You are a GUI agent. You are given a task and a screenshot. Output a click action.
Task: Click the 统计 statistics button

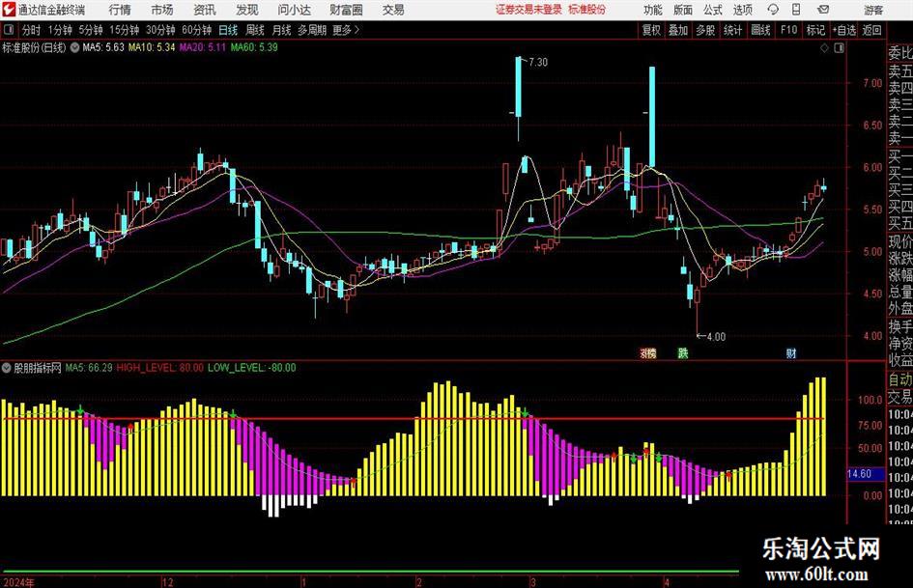pyautogui.click(x=733, y=30)
